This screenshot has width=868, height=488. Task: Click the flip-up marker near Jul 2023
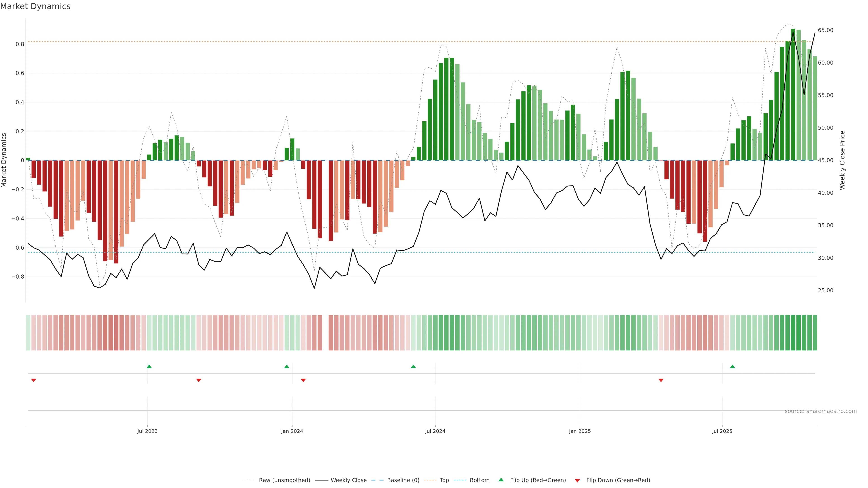tap(149, 366)
